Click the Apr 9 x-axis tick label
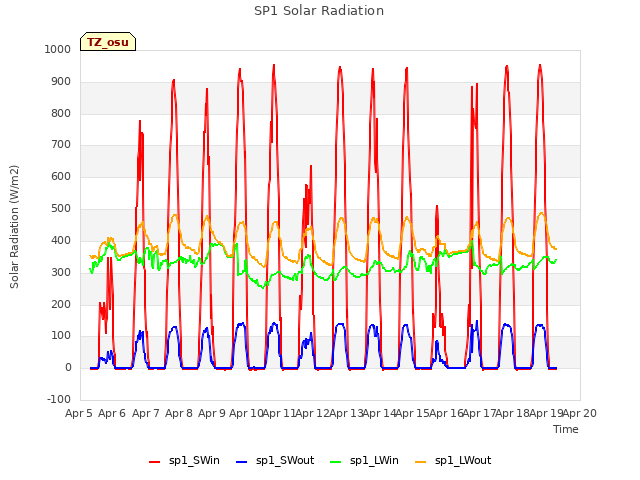Viewport: 640px width, 480px height. coord(212,413)
